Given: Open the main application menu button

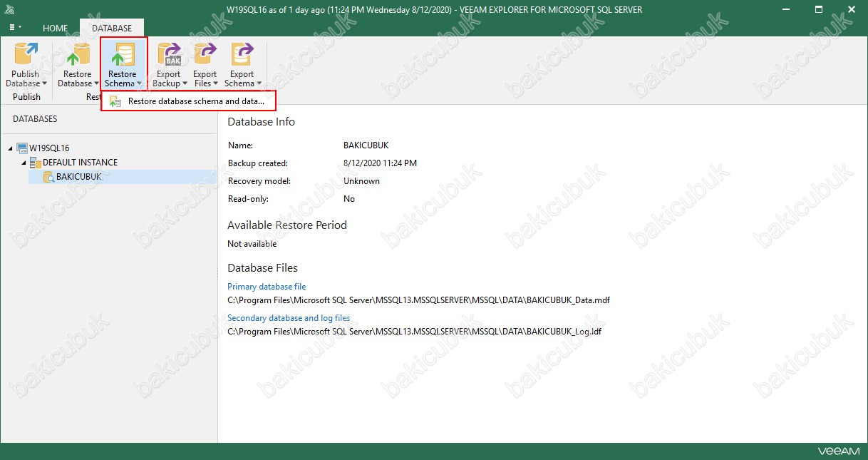Looking at the screenshot, I should 16,28.
